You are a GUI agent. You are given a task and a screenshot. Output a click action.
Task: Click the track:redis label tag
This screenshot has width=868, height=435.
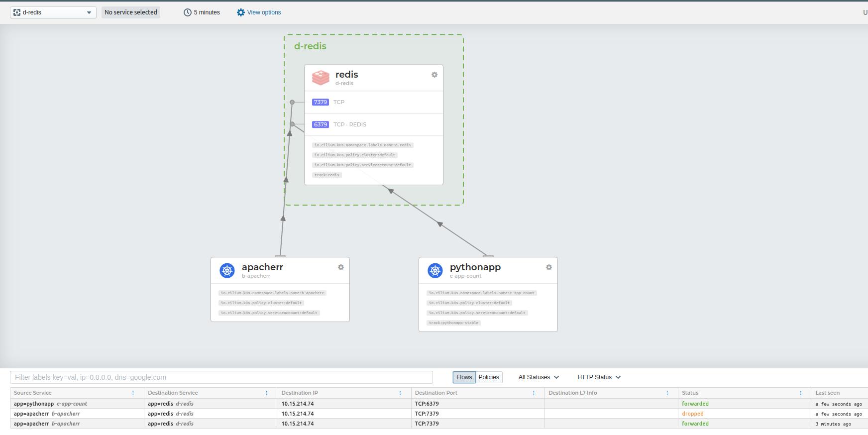pos(327,175)
